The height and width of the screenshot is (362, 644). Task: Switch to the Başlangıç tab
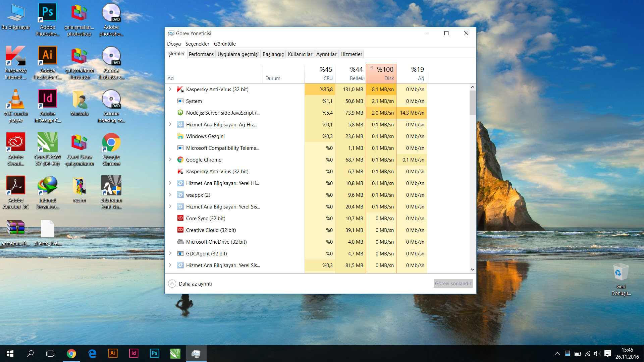tap(273, 54)
